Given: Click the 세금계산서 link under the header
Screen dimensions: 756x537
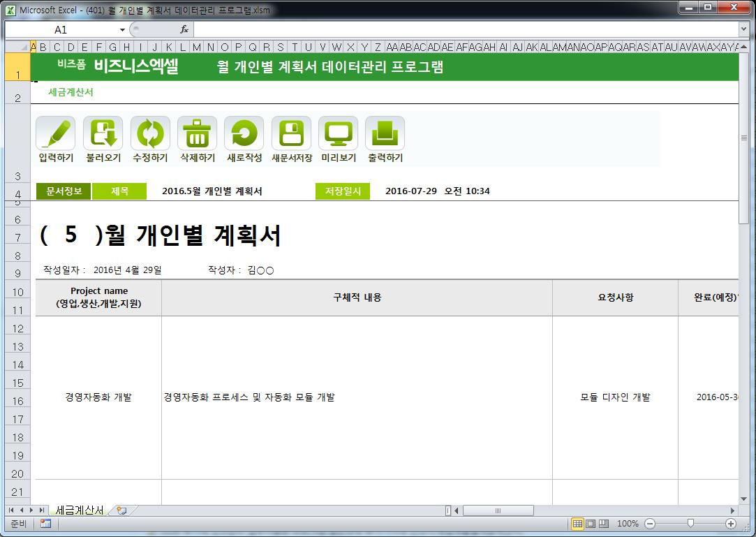Looking at the screenshot, I should pos(71,92).
